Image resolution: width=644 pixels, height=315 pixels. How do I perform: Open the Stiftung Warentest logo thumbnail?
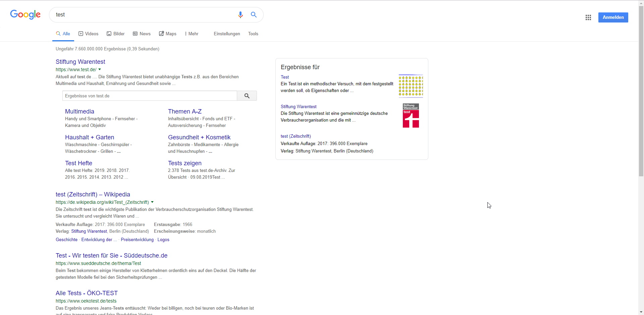(411, 116)
